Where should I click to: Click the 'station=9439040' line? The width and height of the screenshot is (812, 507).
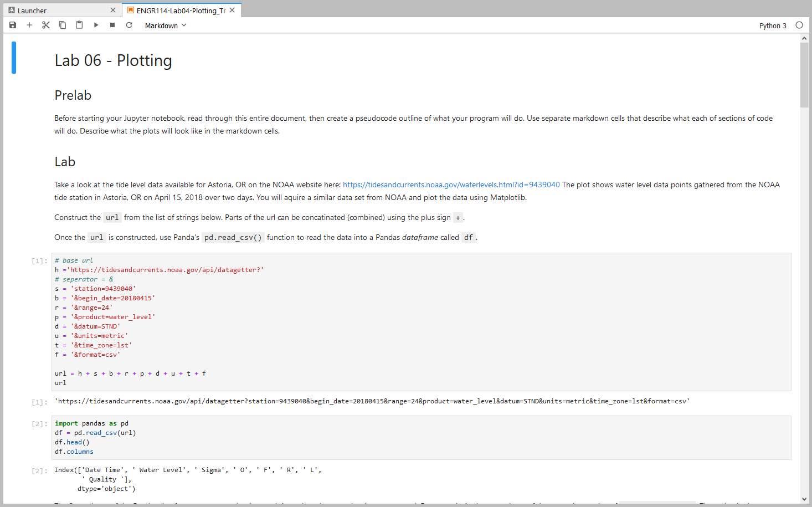[x=95, y=289]
